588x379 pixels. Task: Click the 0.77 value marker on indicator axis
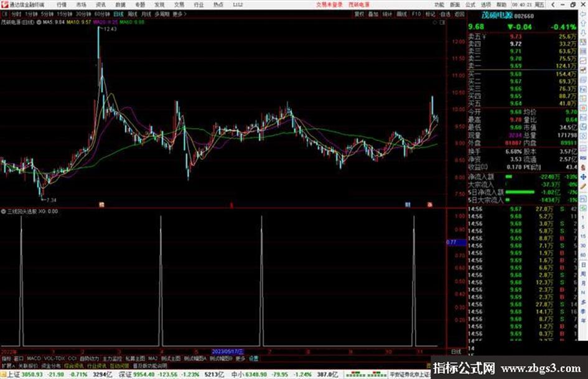(455, 242)
